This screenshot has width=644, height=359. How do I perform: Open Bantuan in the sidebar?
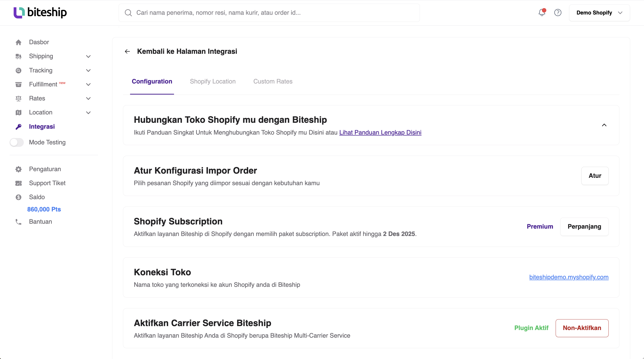pos(40,222)
